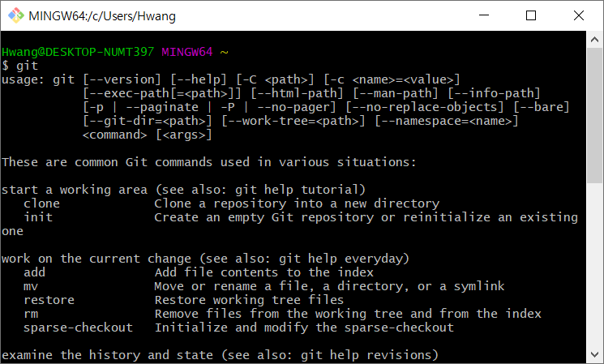
Task: Click 'Clone a repository into a new directory'
Action: (x=297, y=203)
